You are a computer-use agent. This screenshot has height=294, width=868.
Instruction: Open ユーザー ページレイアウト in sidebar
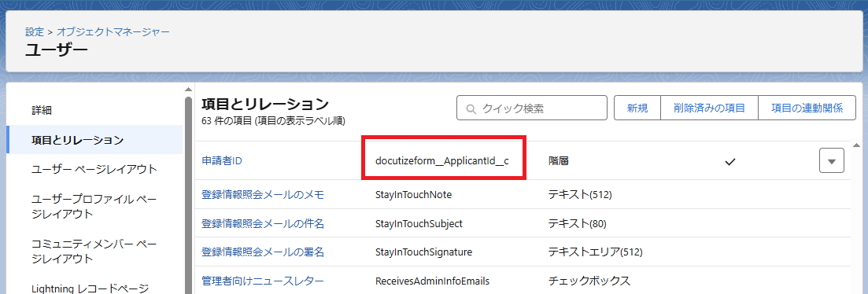pyautogui.click(x=94, y=169)
